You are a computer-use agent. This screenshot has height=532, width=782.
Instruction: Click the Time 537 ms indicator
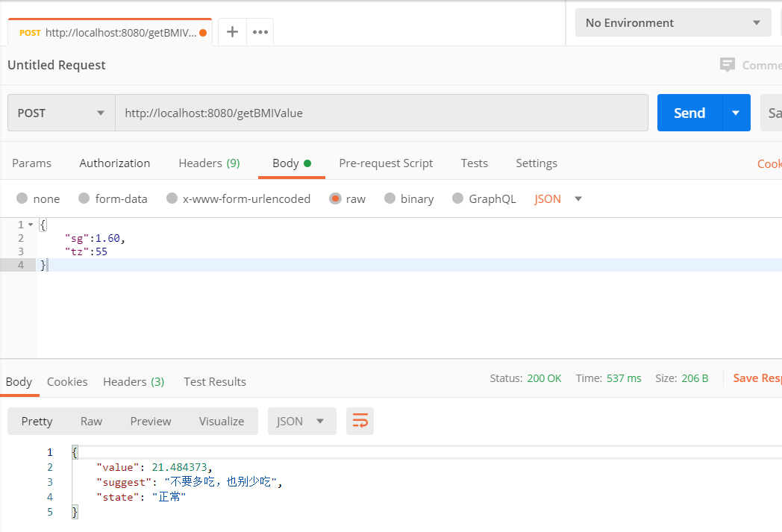click(608, 378)
